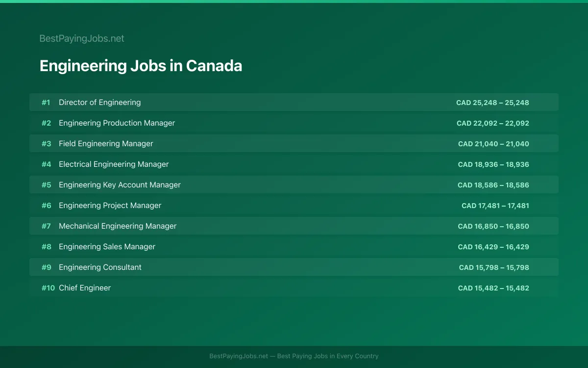Click salary CAD 18,586 – 18,586
This screenshot has width=588, height=368.
[x=493, y=185]
